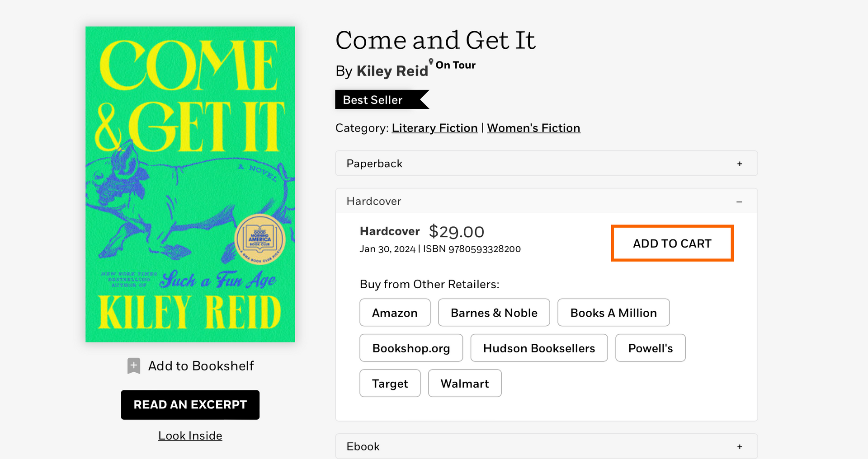The width and height of the screenshot is (868, 459).
Task: Choose Hudson Booksellers retailer
Action: [539, 348]
